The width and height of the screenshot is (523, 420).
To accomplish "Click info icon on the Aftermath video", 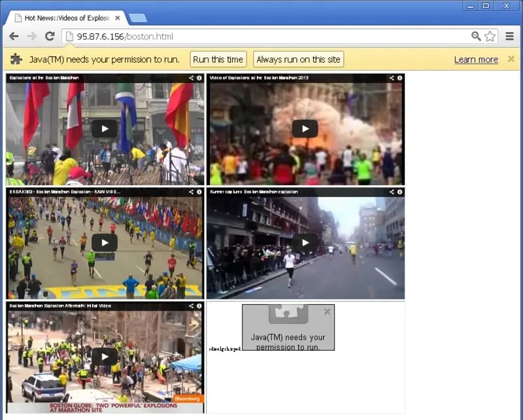I will [199, 306].
